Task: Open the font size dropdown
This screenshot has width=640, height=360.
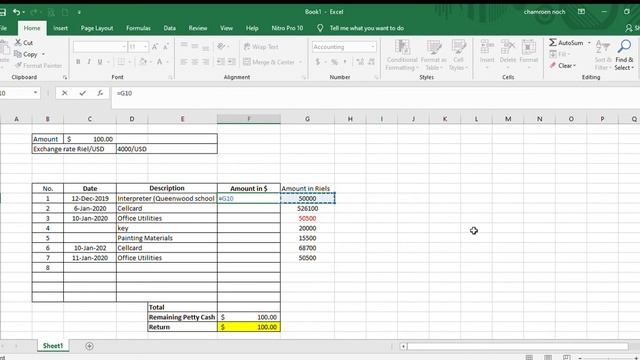Action: 145,47
